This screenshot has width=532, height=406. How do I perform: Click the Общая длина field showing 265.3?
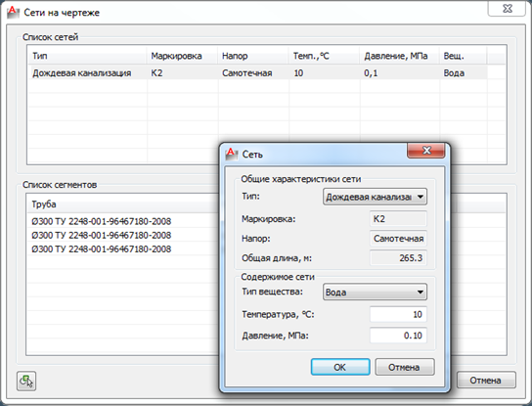(398, 258)
